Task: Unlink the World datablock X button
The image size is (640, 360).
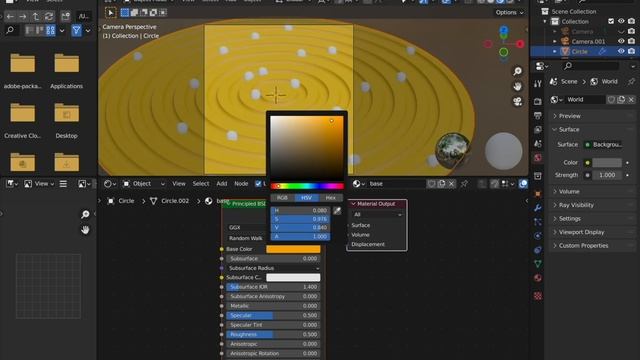Action: click(x=631, y=100)
